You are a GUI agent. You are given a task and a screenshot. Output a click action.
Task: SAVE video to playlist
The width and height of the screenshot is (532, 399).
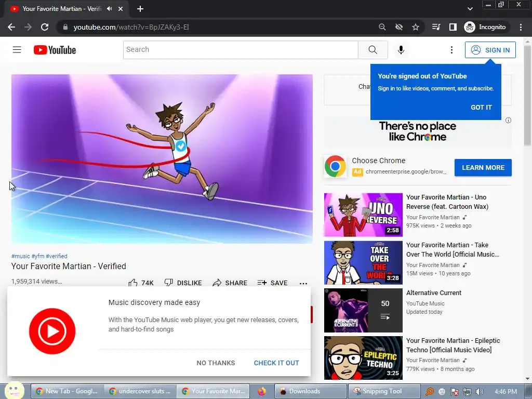[x=272, y=283]
